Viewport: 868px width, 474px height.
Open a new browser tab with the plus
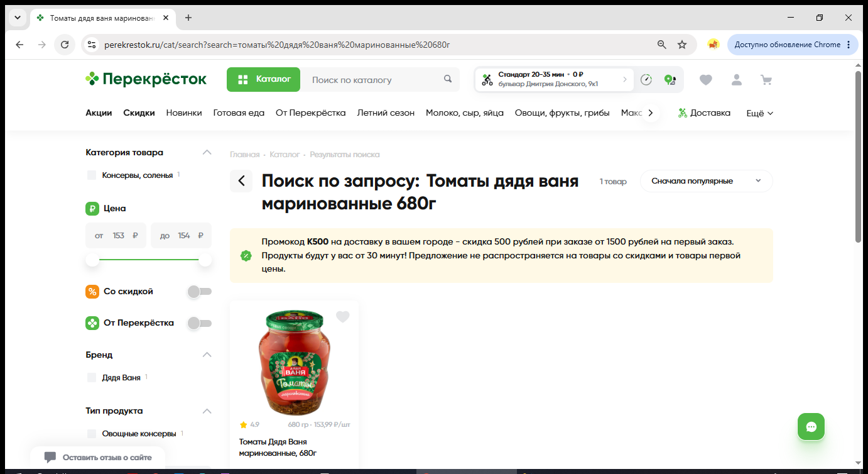188,18
